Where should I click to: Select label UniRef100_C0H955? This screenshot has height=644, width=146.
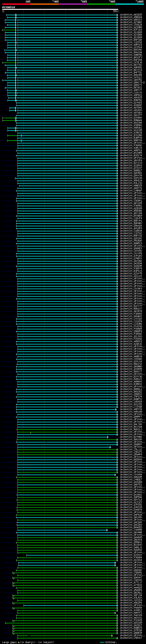click(131, 530)
